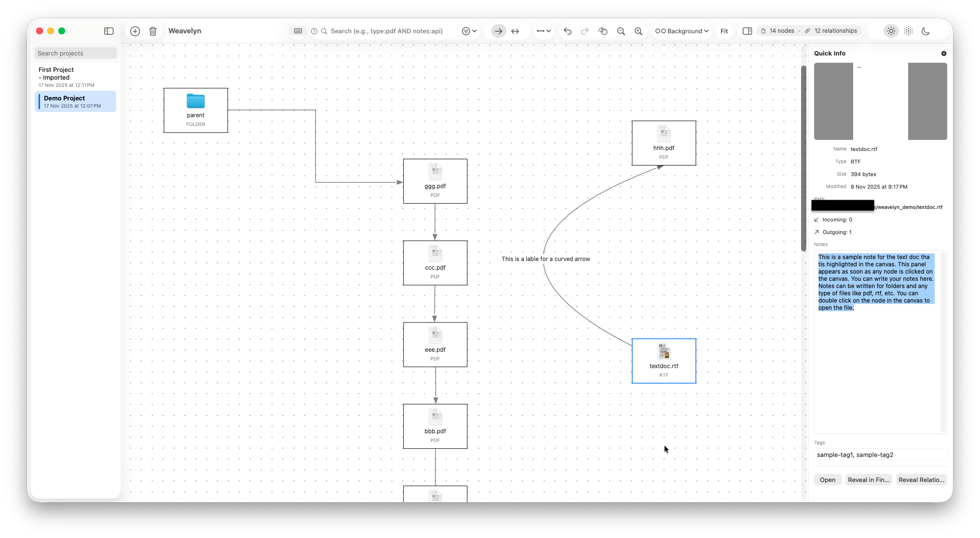Select the one-way arrow relationship tool

(x=498, y=31)
